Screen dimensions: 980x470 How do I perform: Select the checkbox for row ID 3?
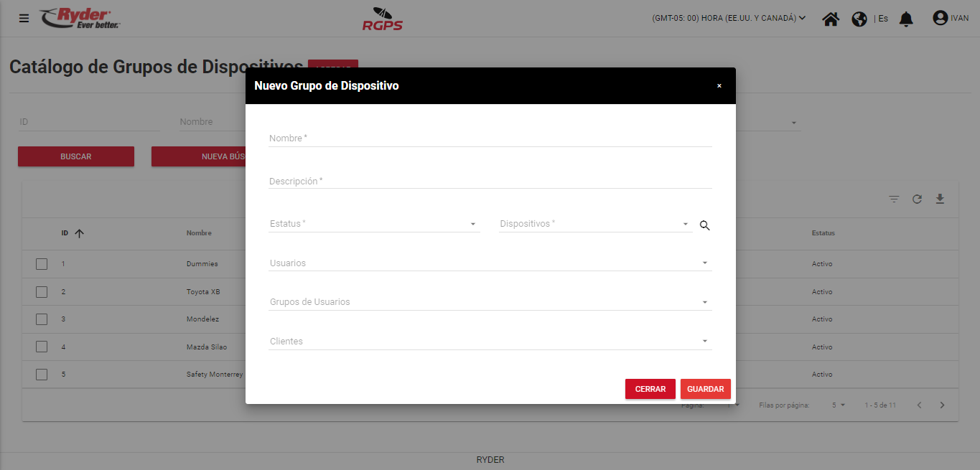point(42,319)
